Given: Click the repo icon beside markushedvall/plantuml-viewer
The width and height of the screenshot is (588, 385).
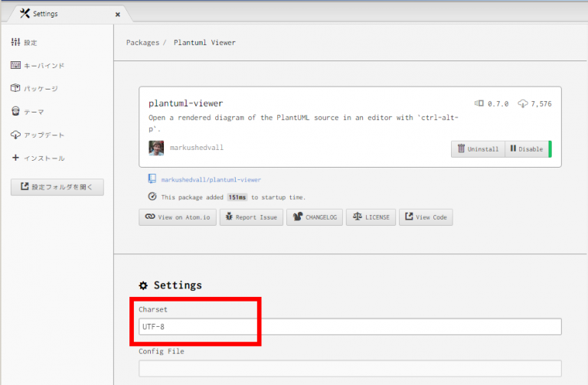Looking at the screenshot, I should [153, 179].
